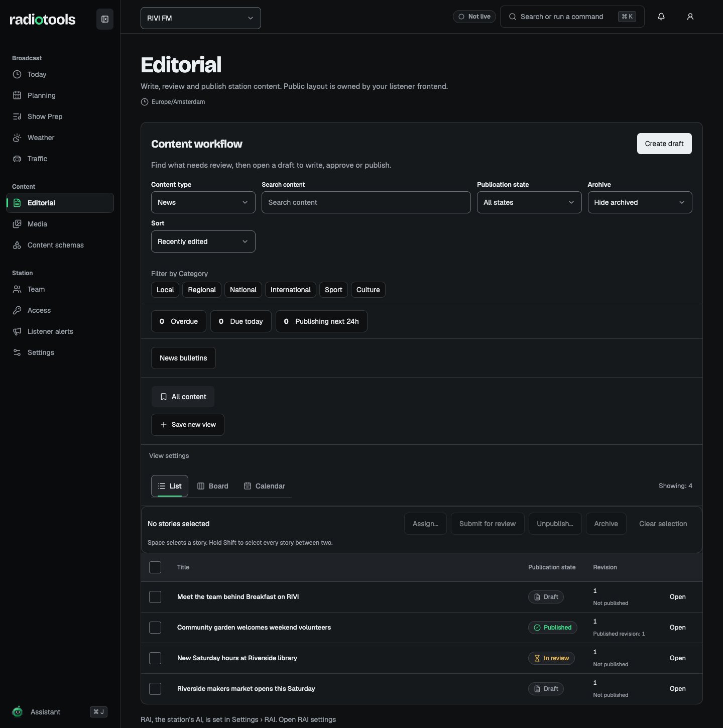Open Editorial in the sidebar
The width and height of the screenshot is (723, 728).
(60, 203)
